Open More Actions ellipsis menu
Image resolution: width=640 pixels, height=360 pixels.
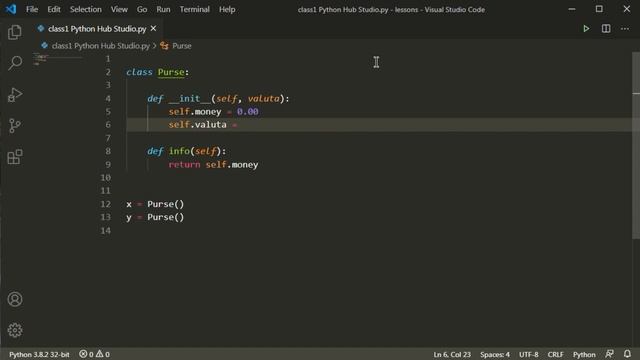click(625, 29)
